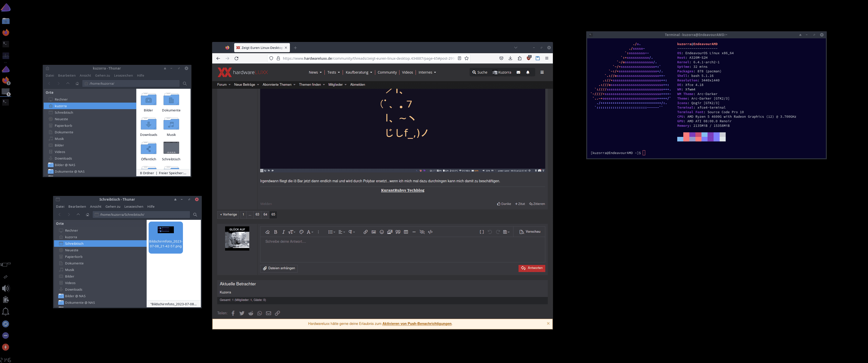Click the insert quote icon in editor
Viewport: 868px width, 363px height.
398,232
